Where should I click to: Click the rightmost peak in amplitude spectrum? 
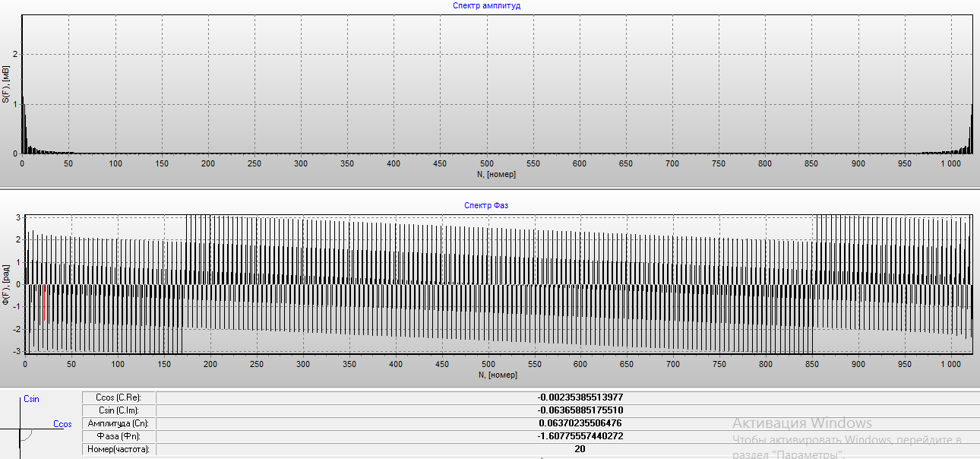tap(972, 129)
